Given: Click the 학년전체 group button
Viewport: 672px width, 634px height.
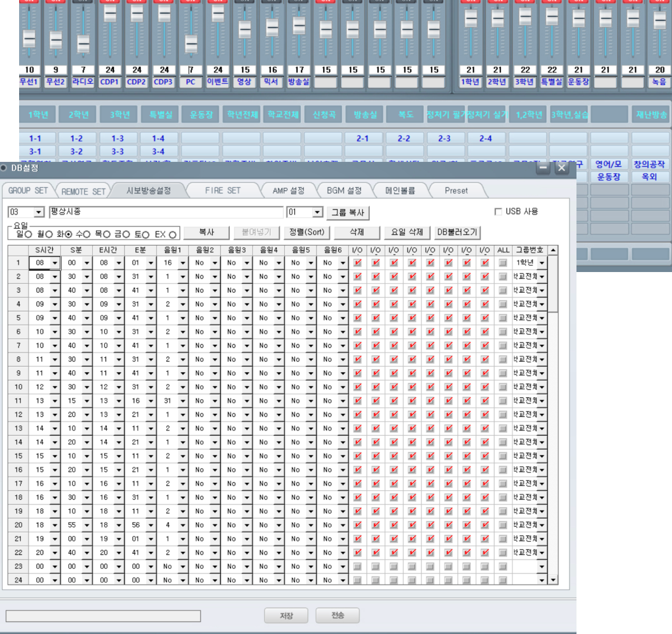Looking at the screenshot, I should click(x=242, y=115).
